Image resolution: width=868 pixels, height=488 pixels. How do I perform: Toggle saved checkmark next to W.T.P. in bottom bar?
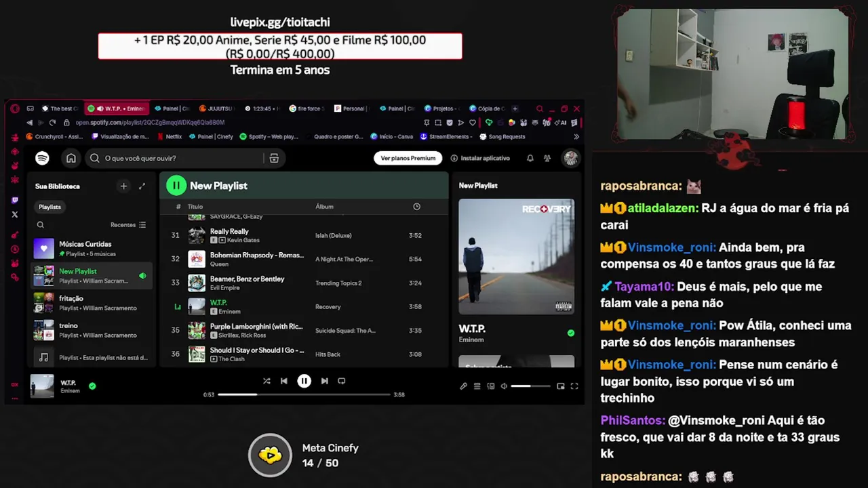[x=92, y=386]
